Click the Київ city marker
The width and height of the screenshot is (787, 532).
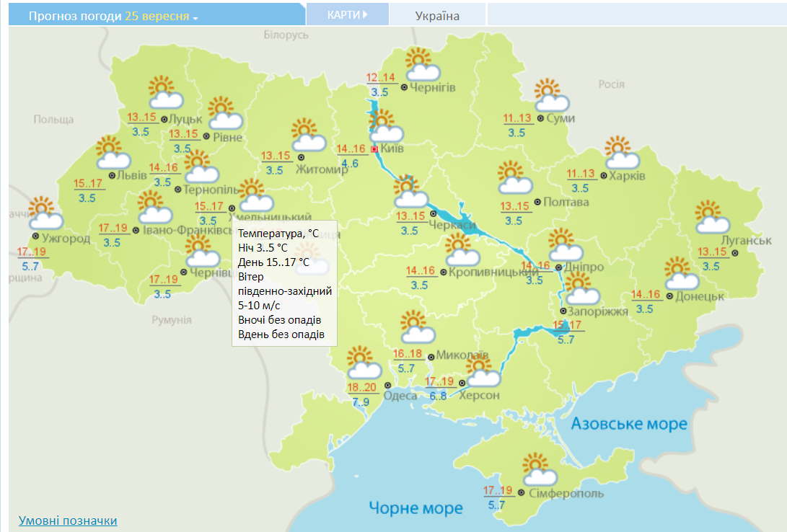click(374, 149)
